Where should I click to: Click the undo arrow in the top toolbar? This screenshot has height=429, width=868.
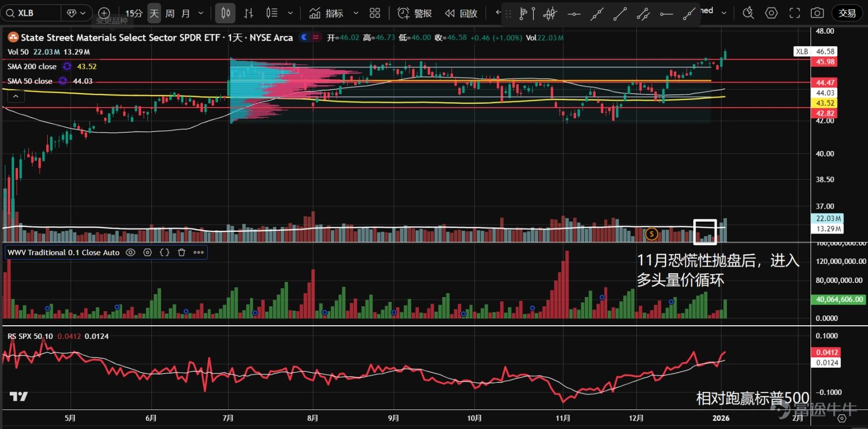click(x=498, y=12)
